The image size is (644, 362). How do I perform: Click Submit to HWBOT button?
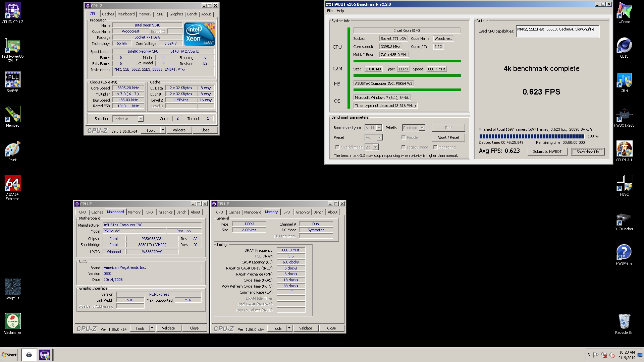point(547,152)
